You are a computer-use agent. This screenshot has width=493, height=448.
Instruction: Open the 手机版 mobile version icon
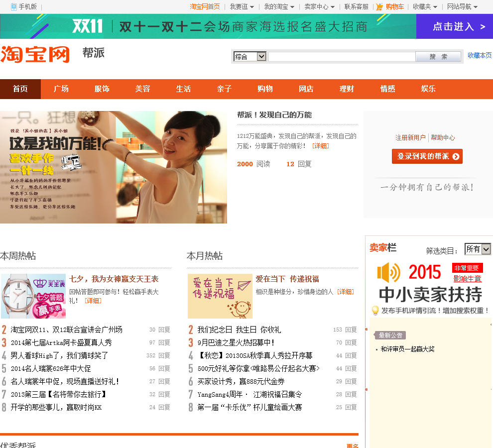pyautogui.click(x=13, y=6)
